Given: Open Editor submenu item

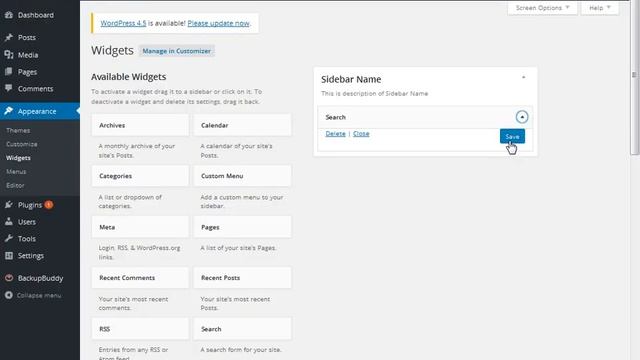Looking at the screenshot, I should click(15, 185).
